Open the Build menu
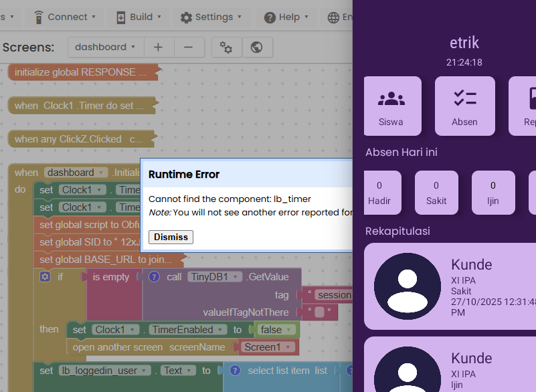 point(139,17)
